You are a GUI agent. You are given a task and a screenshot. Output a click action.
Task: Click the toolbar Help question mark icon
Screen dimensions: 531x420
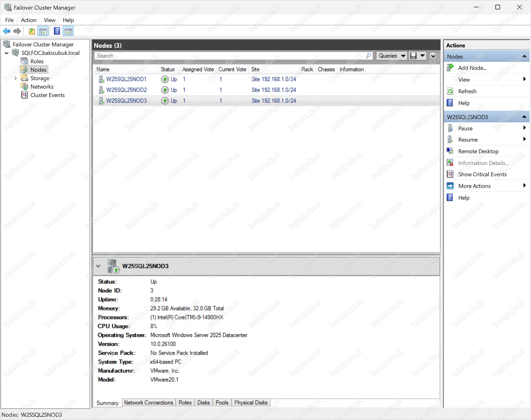click(57, 31)
